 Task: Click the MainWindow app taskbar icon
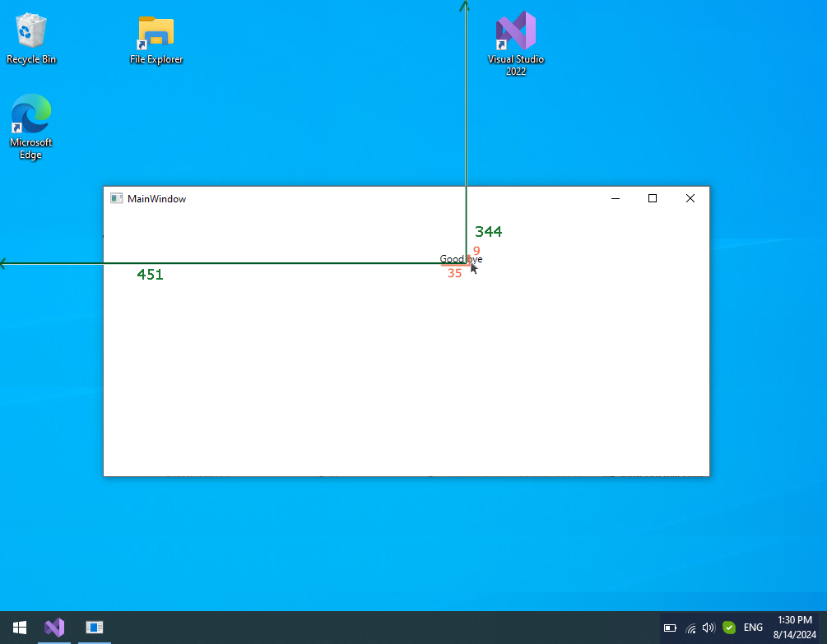point(95,628)
